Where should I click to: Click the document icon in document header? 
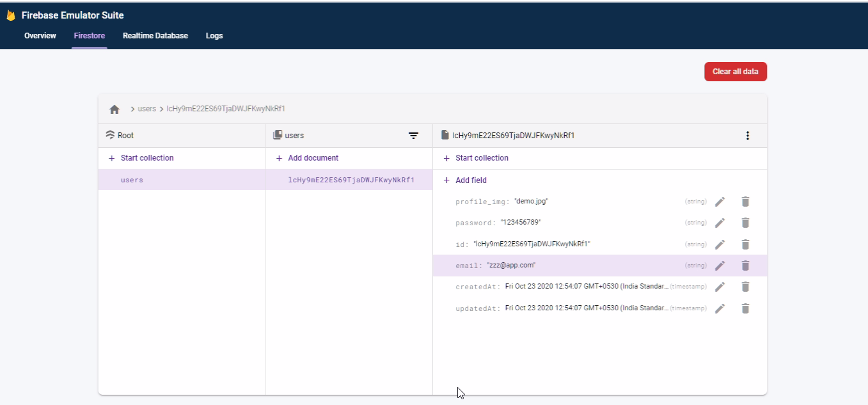(x=445, y=136)
